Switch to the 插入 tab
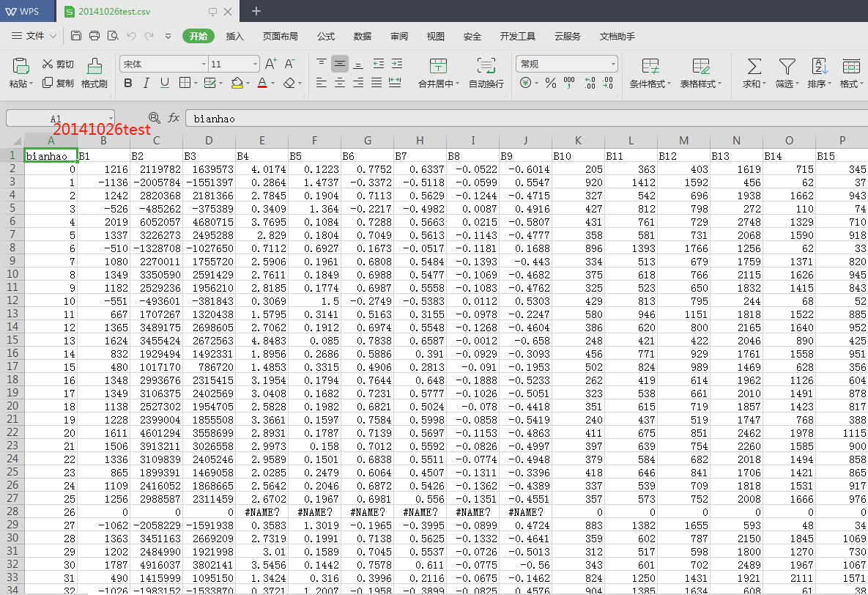The height and width of the screenshot is (595, 868). pyautogui.click(x=234, y=36)
